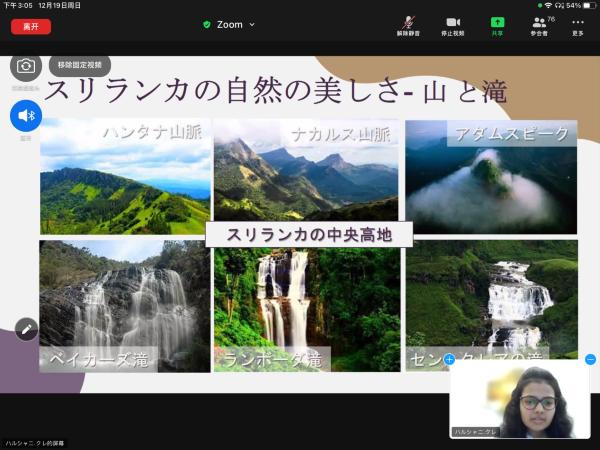Image resolution: width=600 pixels, height=450 pixels.
Task: Tap the green Share screen icon
Action: [497, 24]
